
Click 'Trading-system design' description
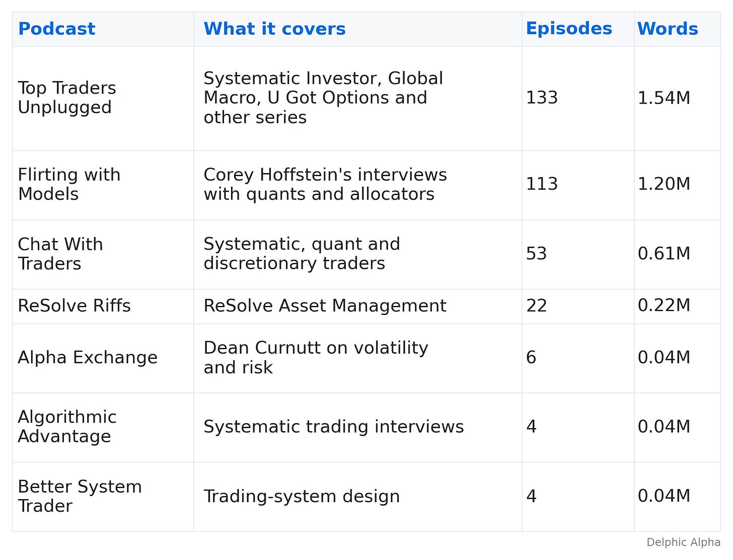[302, 497]
